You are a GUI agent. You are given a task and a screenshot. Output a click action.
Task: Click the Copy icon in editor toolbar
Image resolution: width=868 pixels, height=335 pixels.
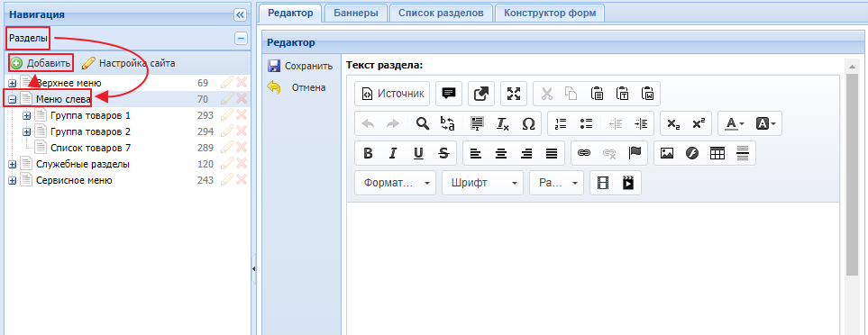pyautogui.click(x=571, y=94)
